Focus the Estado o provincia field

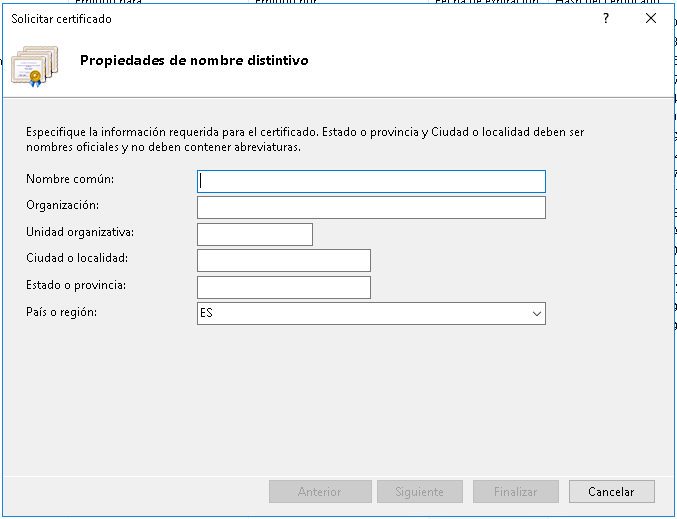tap(284, 287)
